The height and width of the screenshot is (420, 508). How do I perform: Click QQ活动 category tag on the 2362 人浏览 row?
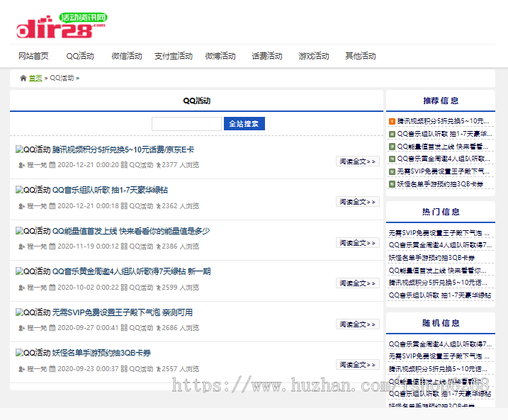pyautogui.click(x=141, y=206)
